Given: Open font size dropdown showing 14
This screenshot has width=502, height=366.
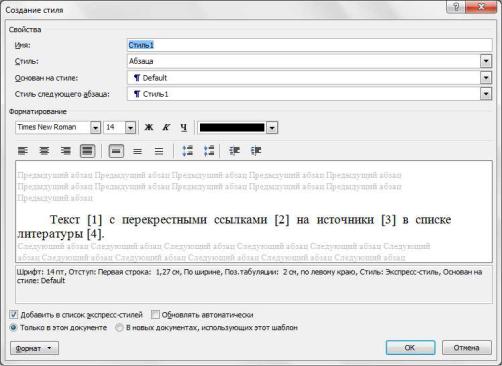Looking at the screenshot, I should [x=130, y=127].
